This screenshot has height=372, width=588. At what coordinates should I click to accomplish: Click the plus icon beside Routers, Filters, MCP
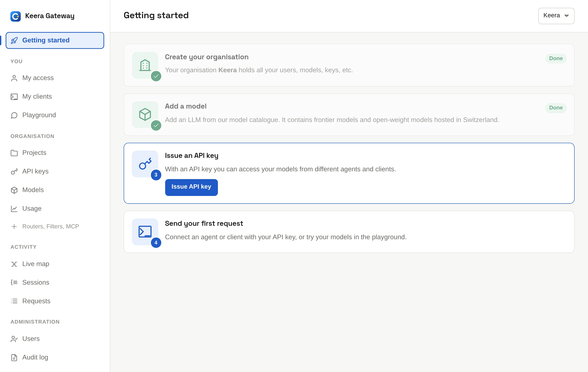tap(14, 226)
